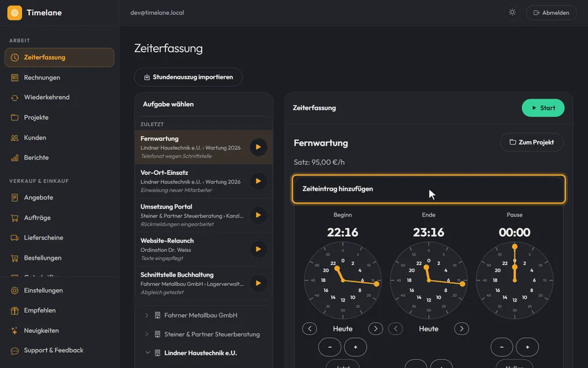Click the green Start button
The image size is (588, 368).
click(543, 108)
